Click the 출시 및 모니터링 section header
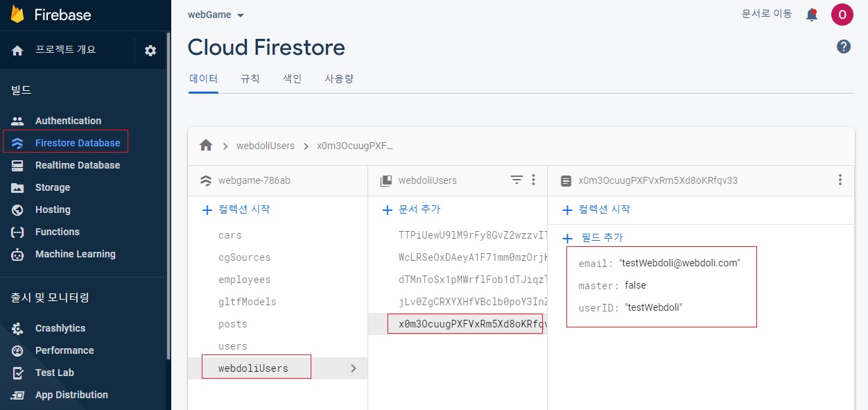 click(50, 298)
